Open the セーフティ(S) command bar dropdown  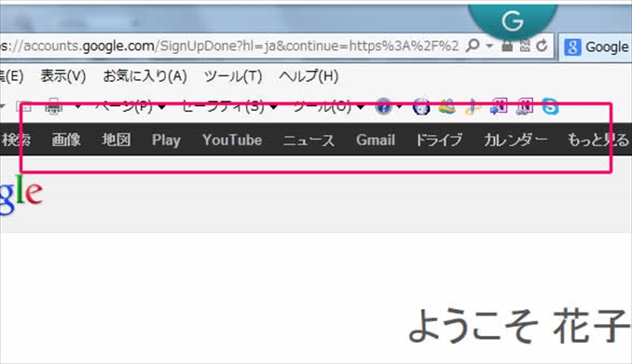[x=229, y=107]
